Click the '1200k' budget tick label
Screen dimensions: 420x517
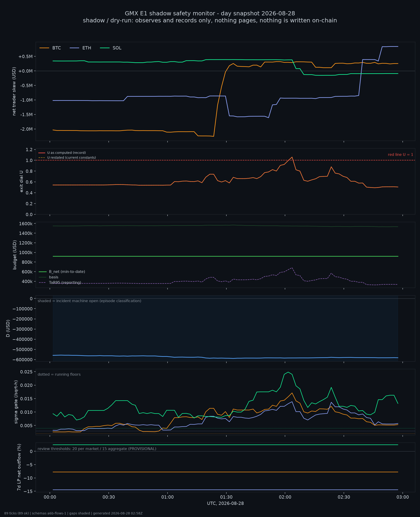click(26, 243)
